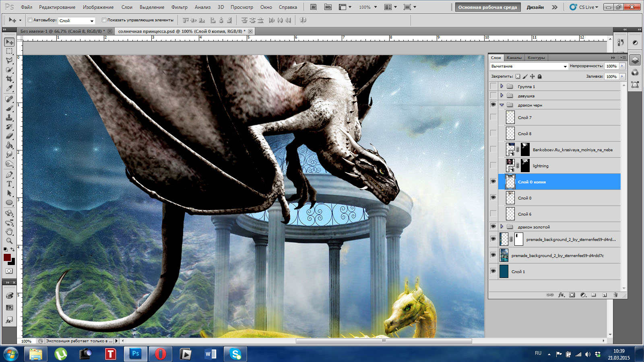Select the Horizontal Type tool

9,184
